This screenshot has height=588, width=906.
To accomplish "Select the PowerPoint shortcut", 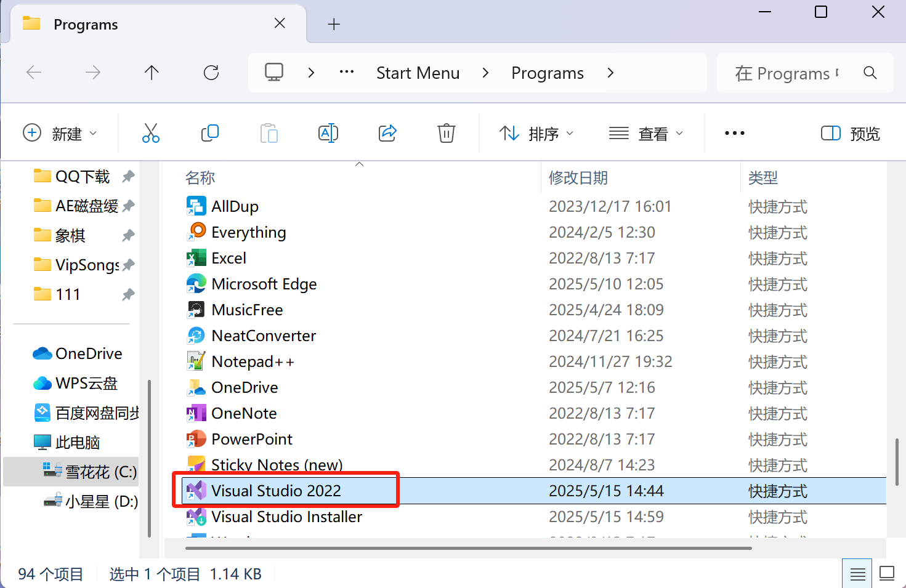I will pyautogui.click(x=240, y=439).
